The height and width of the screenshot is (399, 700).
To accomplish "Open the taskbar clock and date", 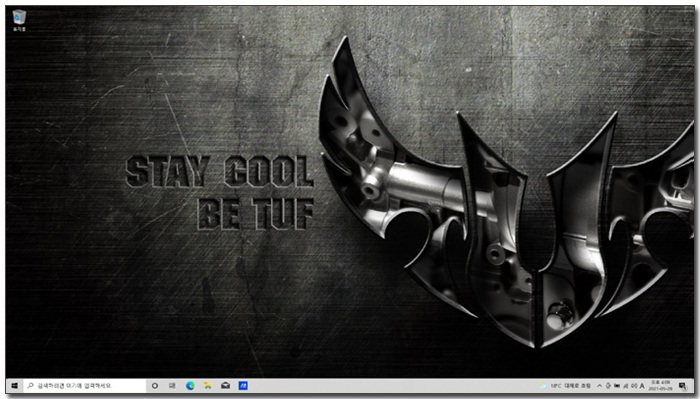I will click(661, 386).
